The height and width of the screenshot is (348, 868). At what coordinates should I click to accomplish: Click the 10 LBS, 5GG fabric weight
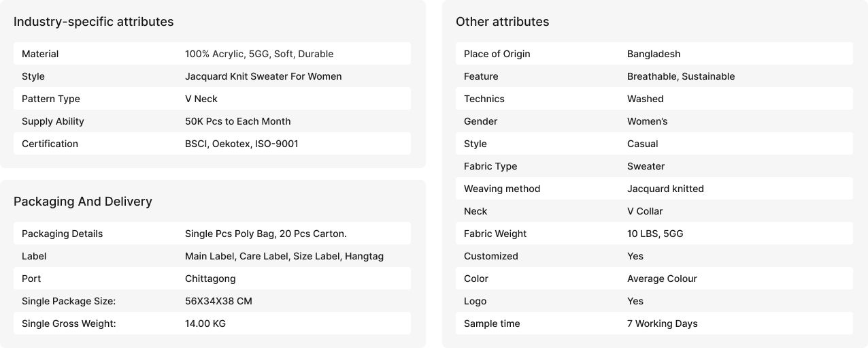pyautogui.click(x=655, y=234)
